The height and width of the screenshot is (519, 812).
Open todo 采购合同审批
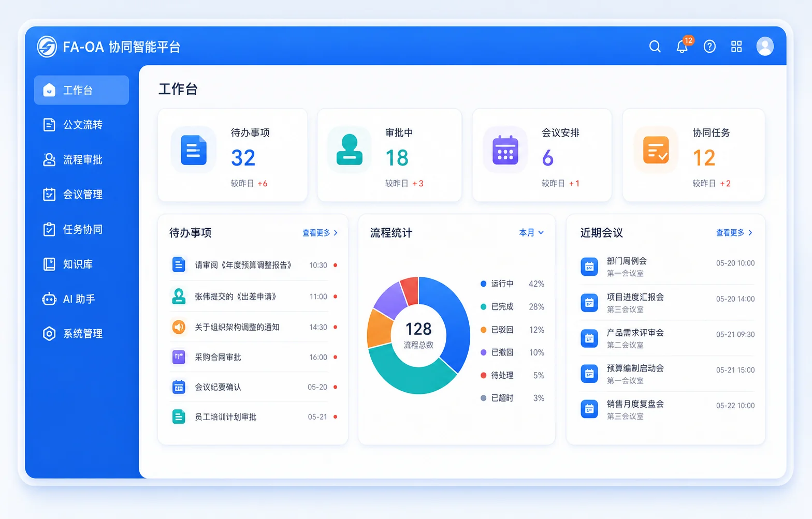[253, 357]
